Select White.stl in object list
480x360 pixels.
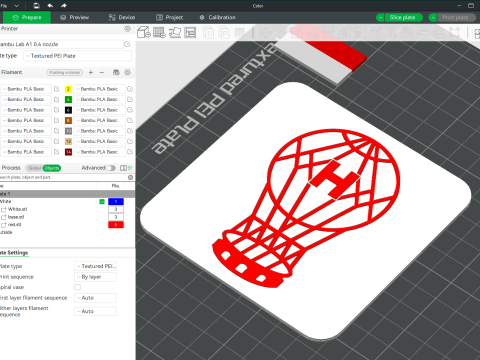click(x=17, y=209)
